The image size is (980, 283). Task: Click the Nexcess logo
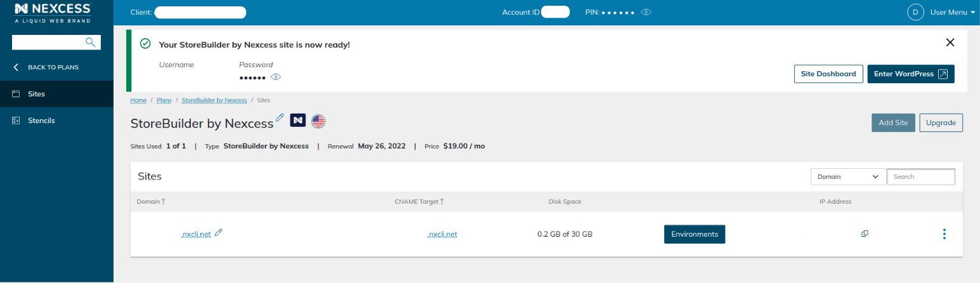53,13
